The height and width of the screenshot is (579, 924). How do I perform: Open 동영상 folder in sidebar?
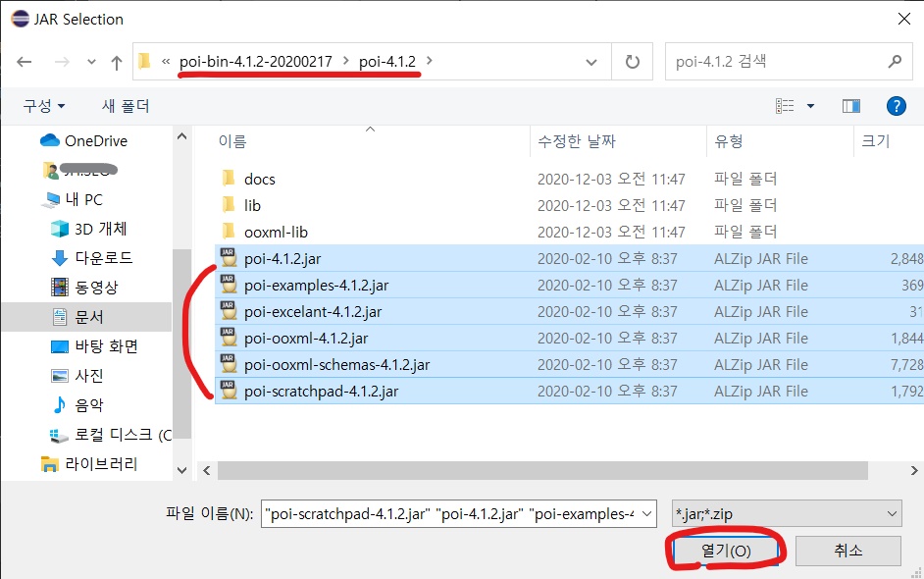click(x=85, y=288)
